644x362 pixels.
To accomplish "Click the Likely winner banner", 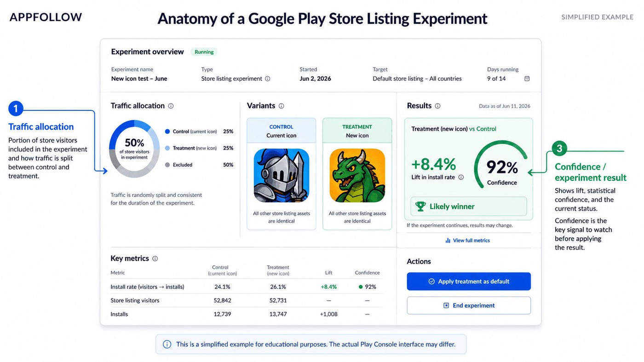I will pyautogui.click(x=469, y=207).
